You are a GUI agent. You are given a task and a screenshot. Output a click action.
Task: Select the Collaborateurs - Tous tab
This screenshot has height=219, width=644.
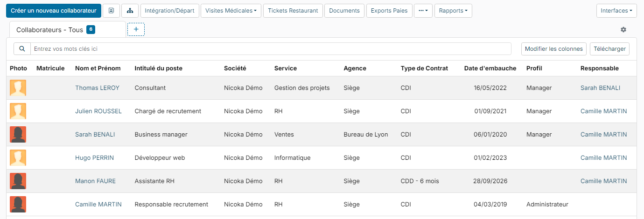coord(67,29)
